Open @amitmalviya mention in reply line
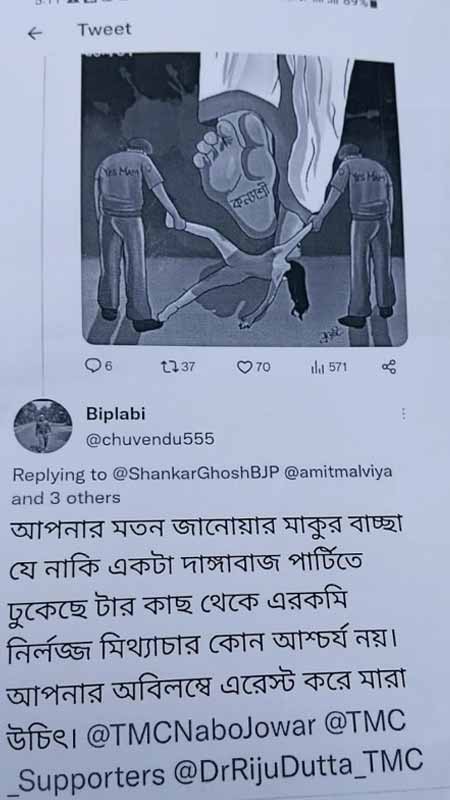The height and width of the screenshot is (800, 450). tap(338, 472)
